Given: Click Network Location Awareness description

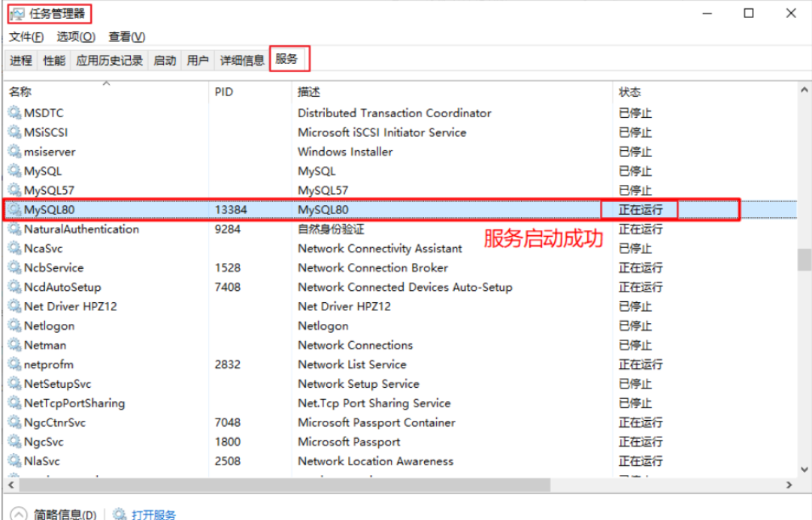Looking at the screenshot, I should coord(375,461).
